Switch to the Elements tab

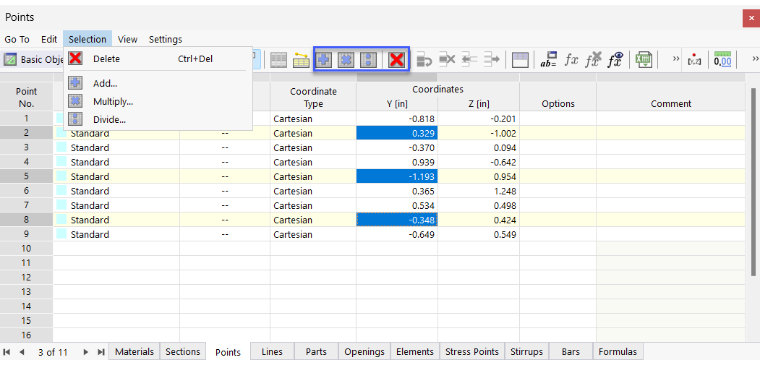tap(414, 352)
